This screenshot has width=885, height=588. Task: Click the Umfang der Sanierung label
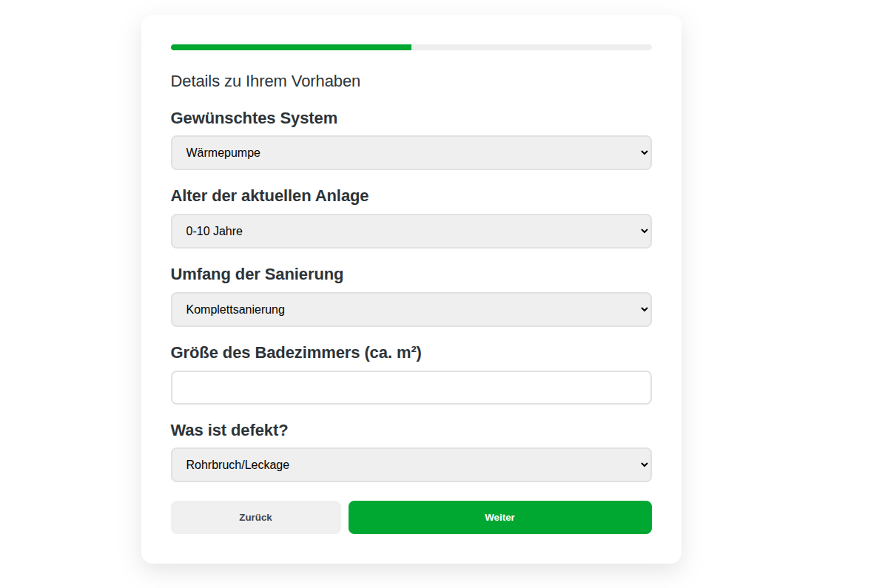pyautogui.click(x=257, y=274)
